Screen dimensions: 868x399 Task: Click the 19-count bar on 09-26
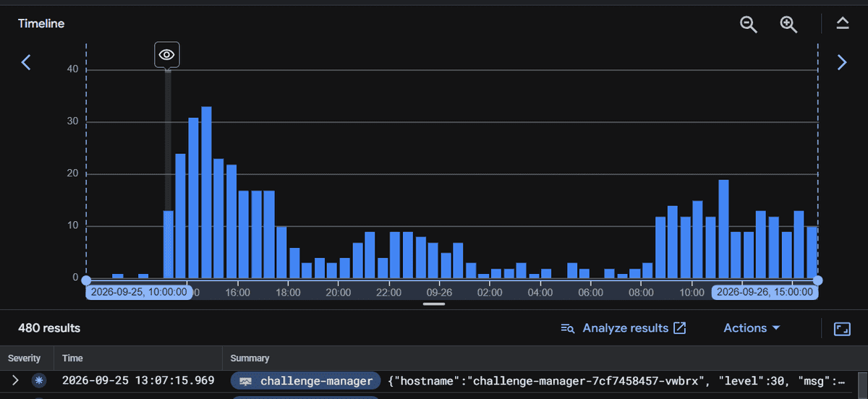[x=723, y=229]
